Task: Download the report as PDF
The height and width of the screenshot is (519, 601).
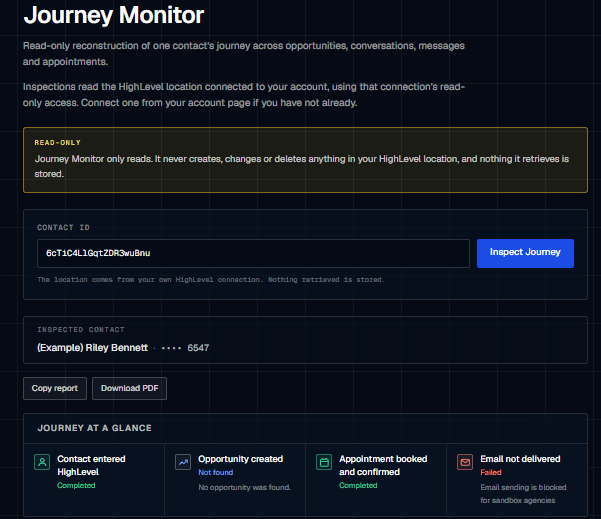Action: point(129,388)
